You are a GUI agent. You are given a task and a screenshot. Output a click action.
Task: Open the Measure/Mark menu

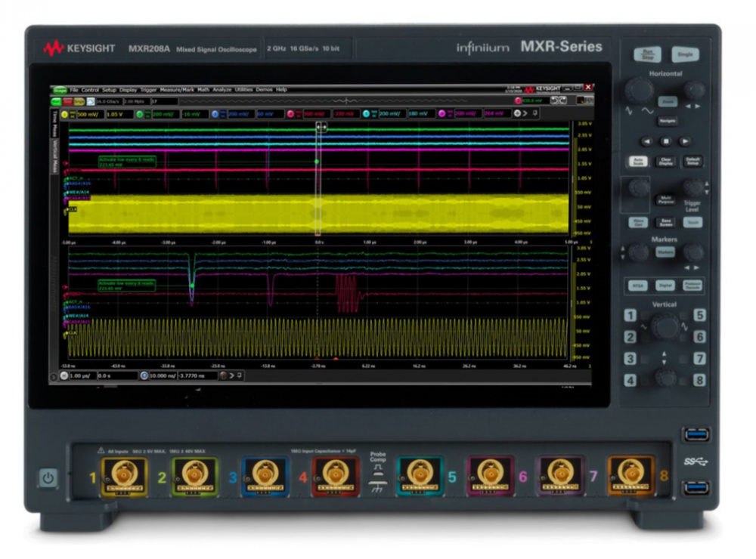click(178, 90)
